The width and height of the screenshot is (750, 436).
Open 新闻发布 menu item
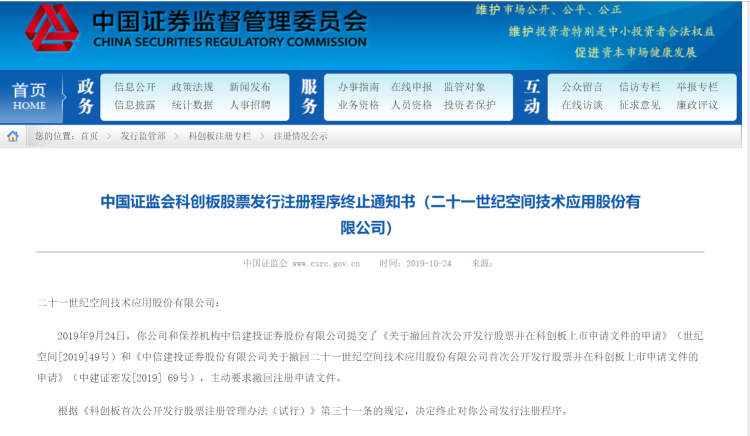pyautogui.click(x=250, y=87)
